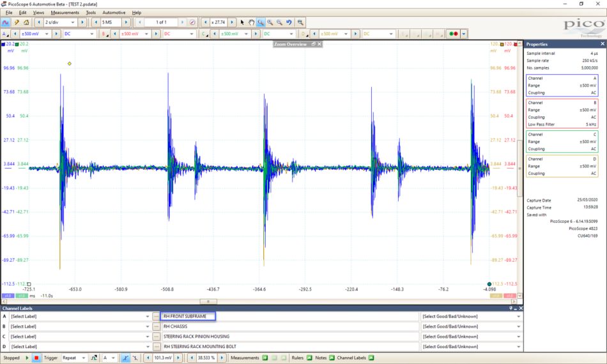Viewport: 607px width, 364px height.
Task: Open timebase 2 s/div dropdown
Action: [x=72, y=22]
